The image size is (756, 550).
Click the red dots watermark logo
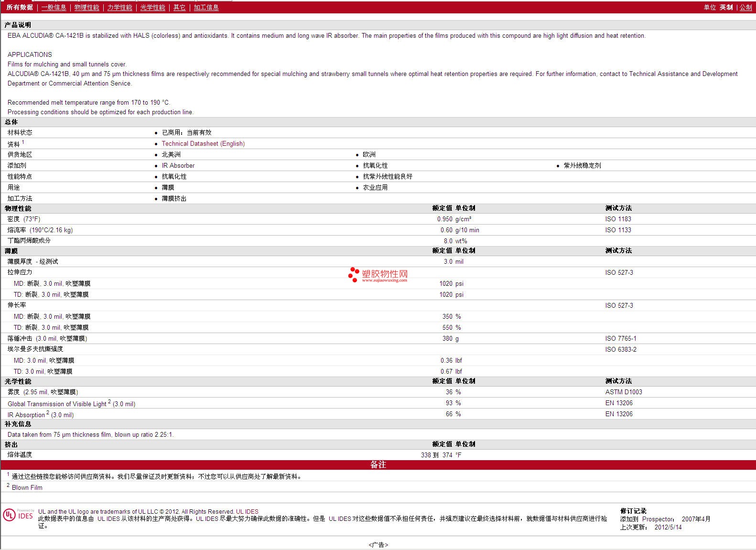tap(354, 274)
